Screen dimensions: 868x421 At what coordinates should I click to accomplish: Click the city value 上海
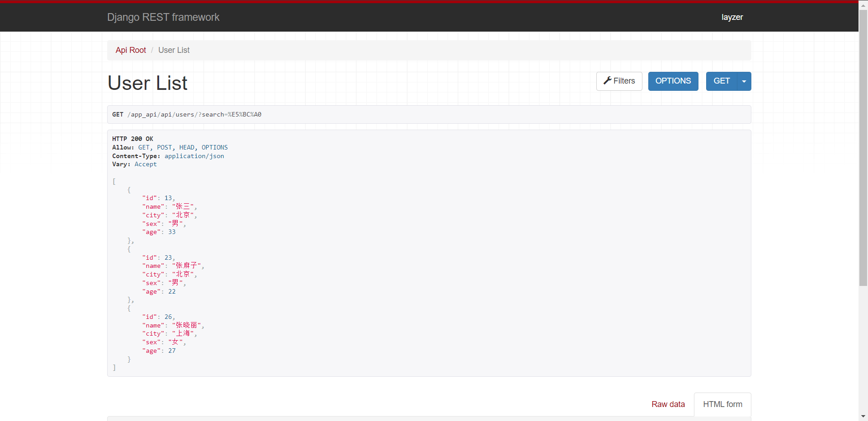click(x=183, y=333)
